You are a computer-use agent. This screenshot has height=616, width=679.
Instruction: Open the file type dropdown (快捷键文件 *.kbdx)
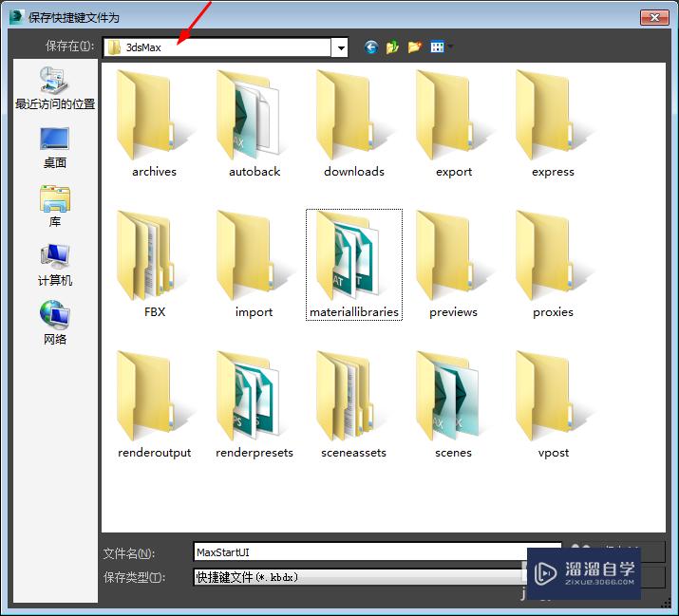[x=360, y=577]
